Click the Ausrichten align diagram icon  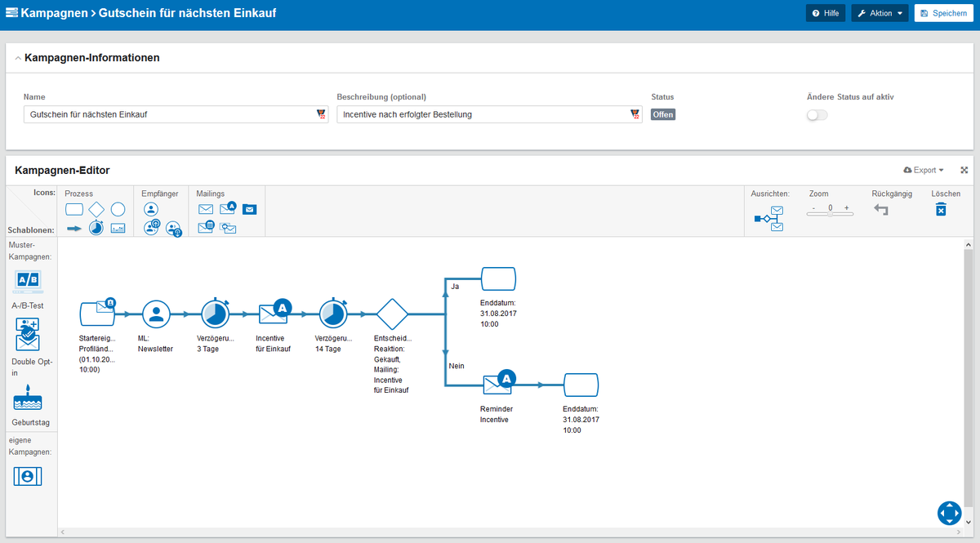[x=769, y=219]
